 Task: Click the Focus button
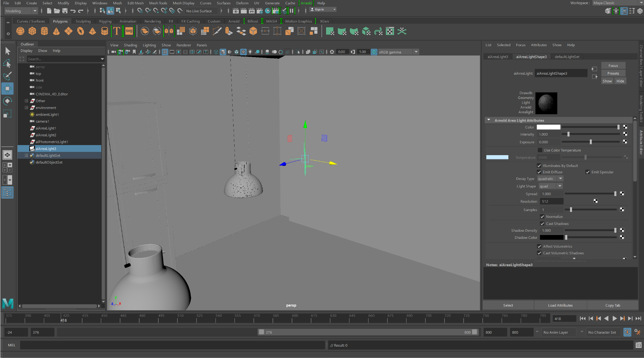tap(613, 66)
